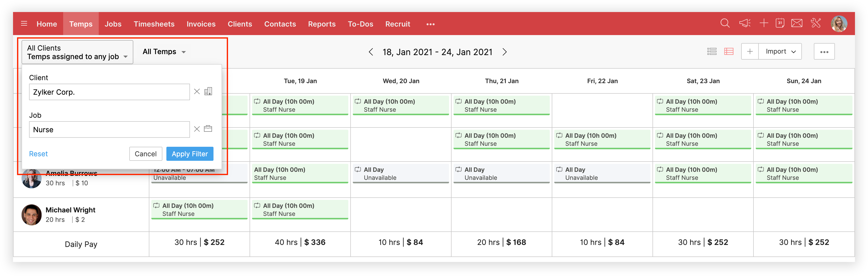Click the hamburger menu icon
The image size is (868, 276).
pyautogui.click(x=24, y=24)
